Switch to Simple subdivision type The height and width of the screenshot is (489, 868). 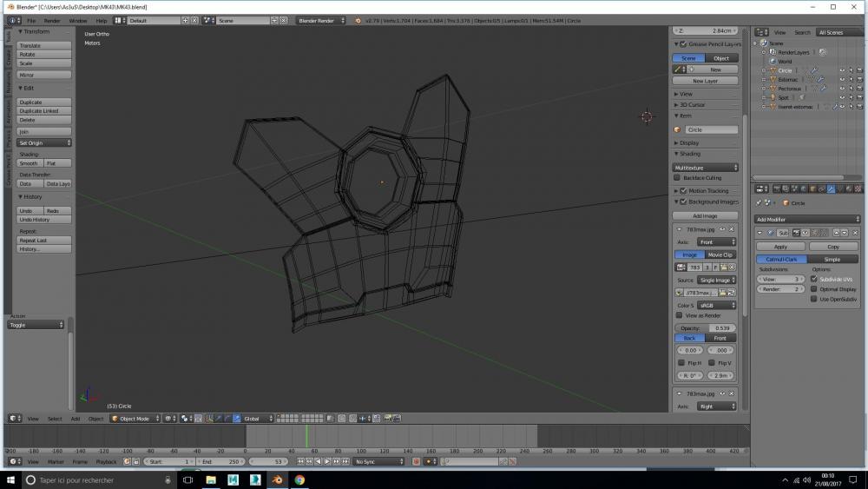coord(832,259)
